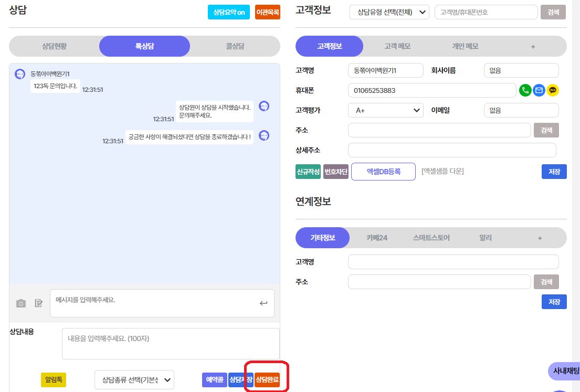Click the plus icon in the 고객정보 tab bar
The height and width of the screenshot is (392, 580).
click(x=533, y=46)
